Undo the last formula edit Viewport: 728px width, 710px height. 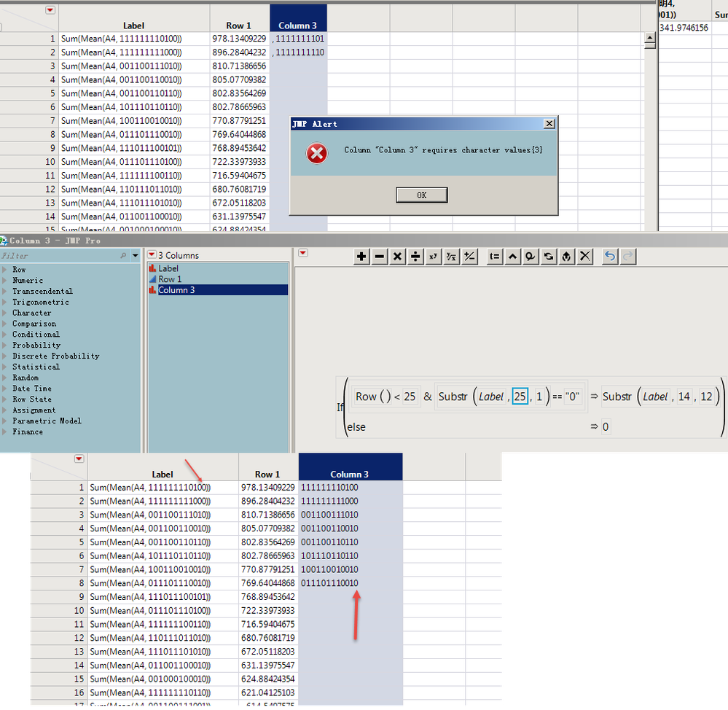(x=610, y=257)
